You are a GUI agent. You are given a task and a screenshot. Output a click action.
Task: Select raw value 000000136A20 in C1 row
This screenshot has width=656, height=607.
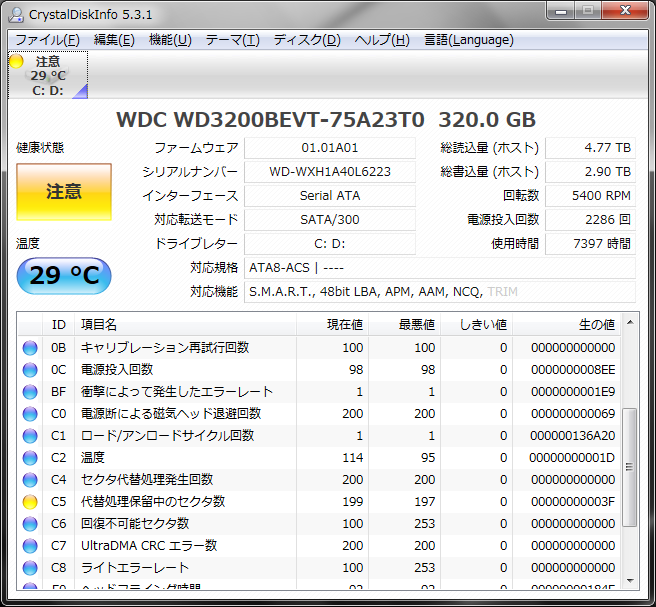click(572, 436)
